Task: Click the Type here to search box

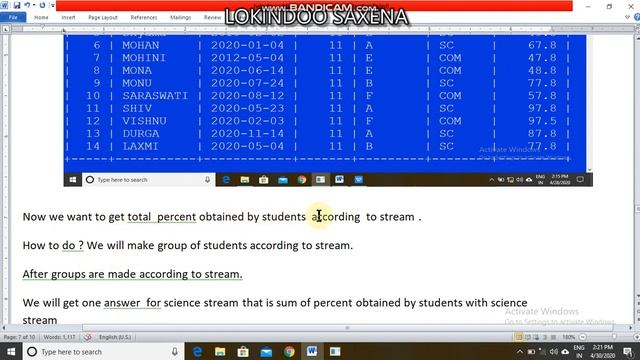Action: (x=104, y=351)
